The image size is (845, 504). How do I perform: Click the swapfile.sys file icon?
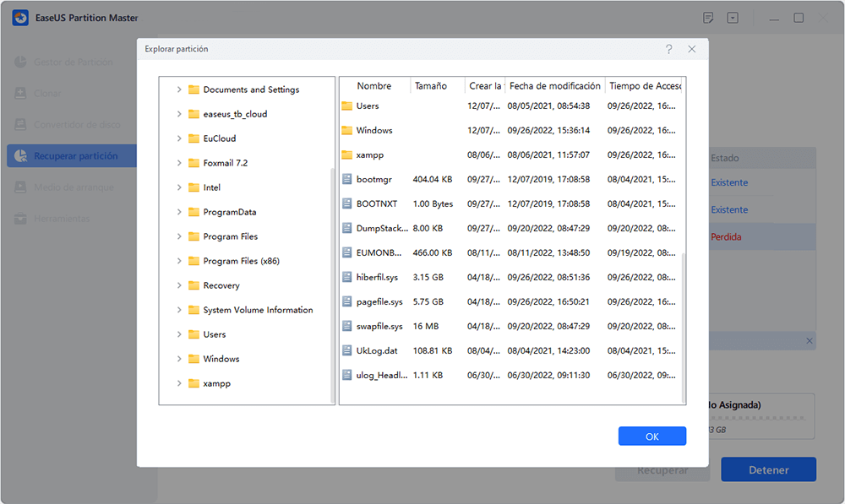[x=347, y=327]
